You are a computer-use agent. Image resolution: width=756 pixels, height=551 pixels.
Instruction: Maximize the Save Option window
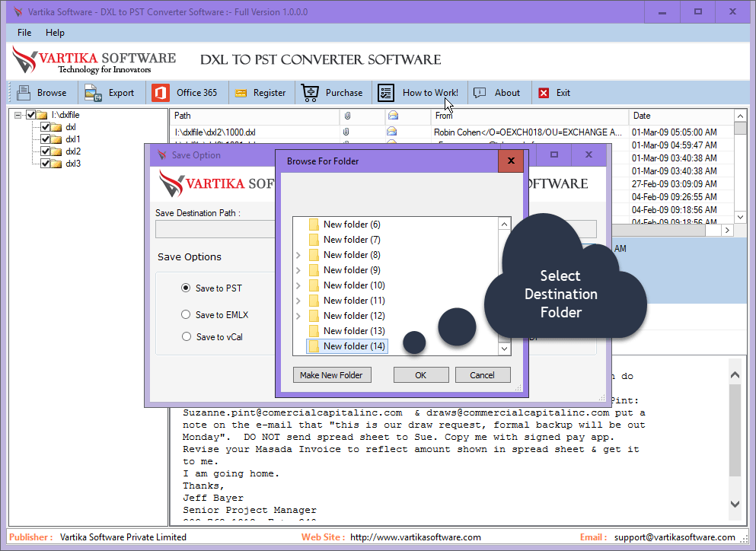554,154
